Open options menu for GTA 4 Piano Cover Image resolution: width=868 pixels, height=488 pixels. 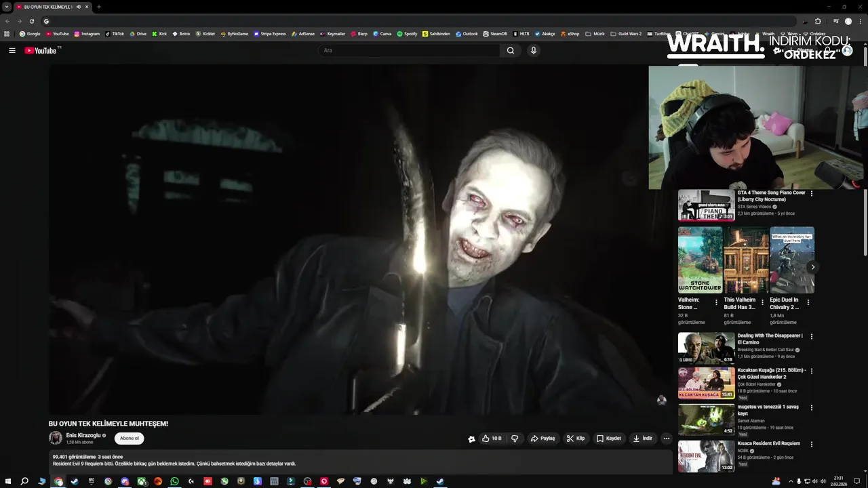(x=812, y=194)
